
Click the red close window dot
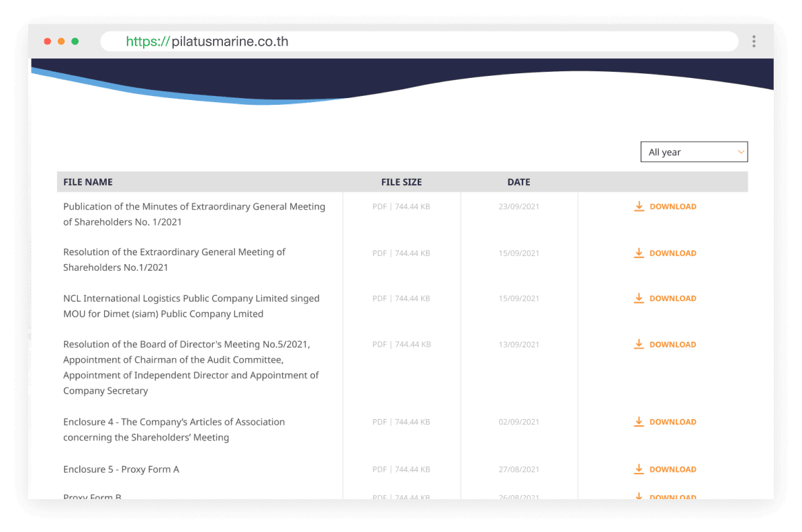(x=48, y=42)
